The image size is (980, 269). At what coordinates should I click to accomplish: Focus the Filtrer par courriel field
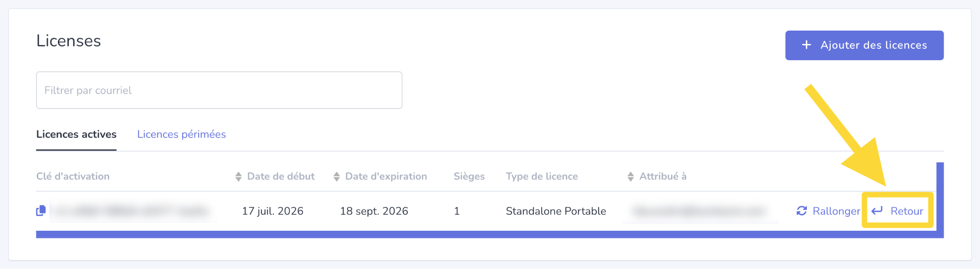coord(219,90)
